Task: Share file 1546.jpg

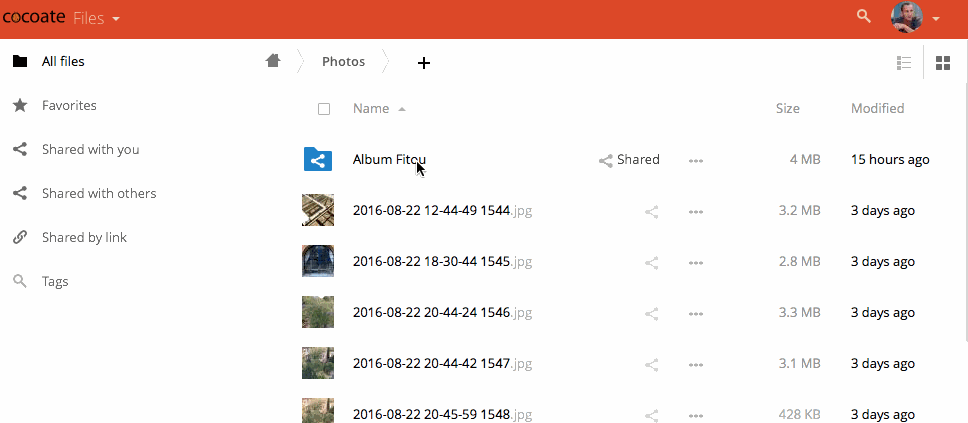Action: tap(651, 314)
